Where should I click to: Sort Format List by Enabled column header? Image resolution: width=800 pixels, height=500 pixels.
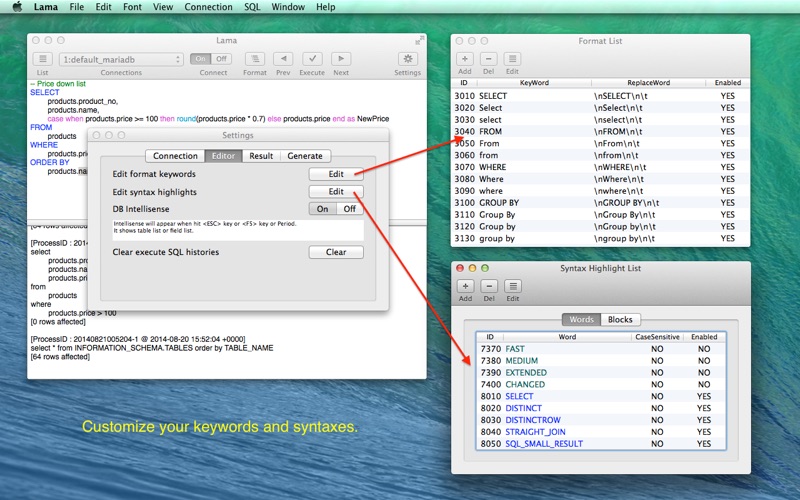[x=728, y=83]
